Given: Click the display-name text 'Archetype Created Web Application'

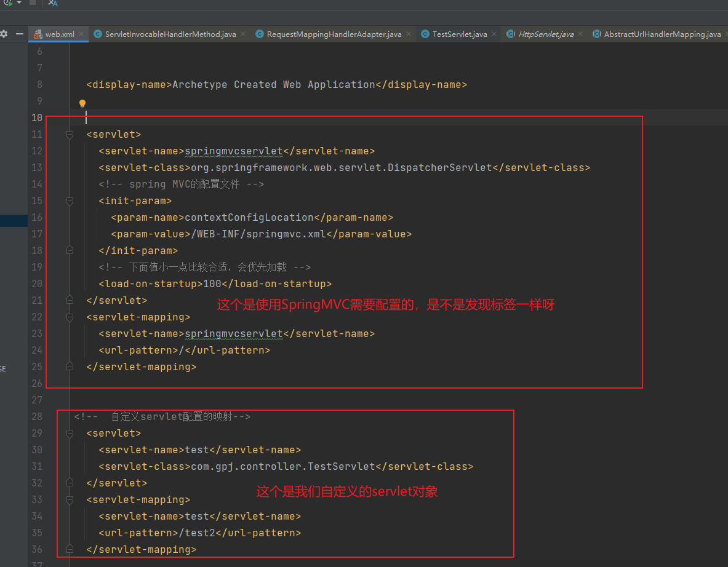Looking at the screenshot, I should coord(273,84).
